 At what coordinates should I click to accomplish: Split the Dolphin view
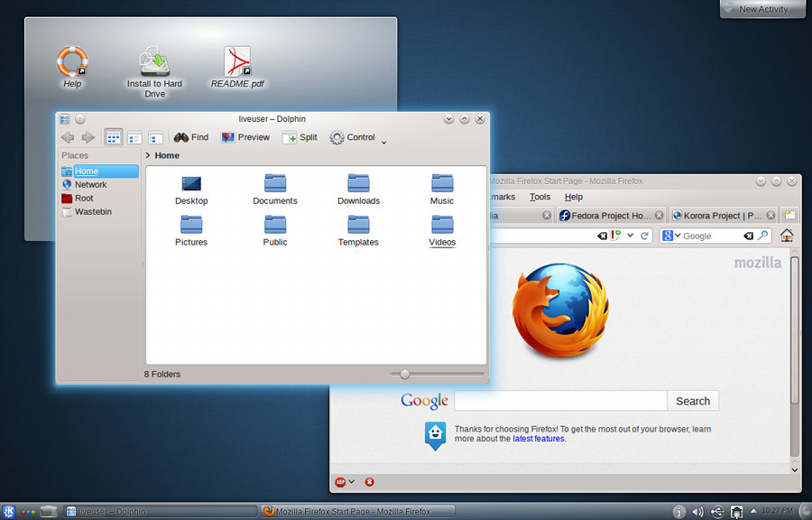pyautogui.click(x=300, y=137)
